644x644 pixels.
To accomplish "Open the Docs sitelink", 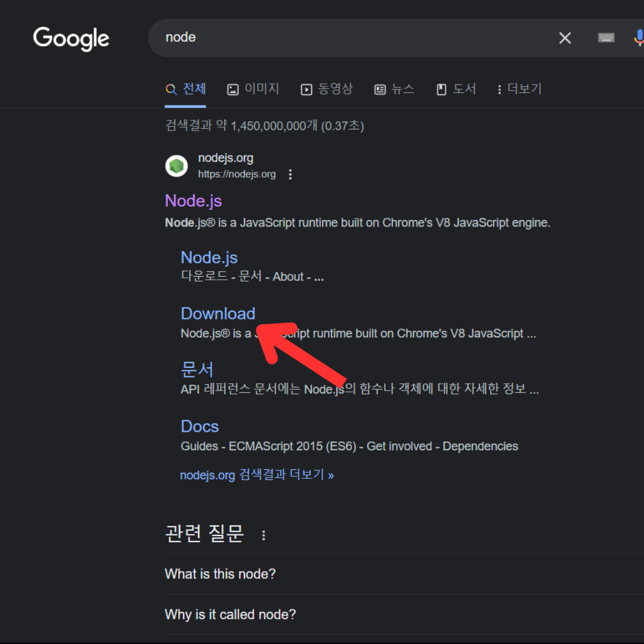I will coord(200,426).
